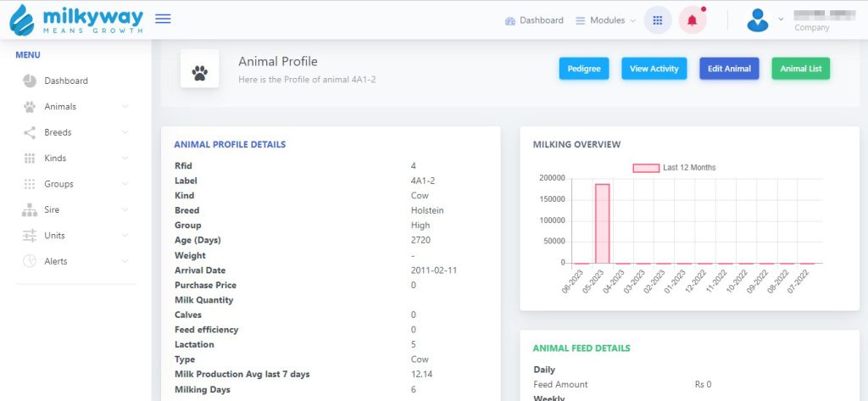868x401 pixels.
Task: Toggle the hamburger sidebar menu
Action: [163, 19]
